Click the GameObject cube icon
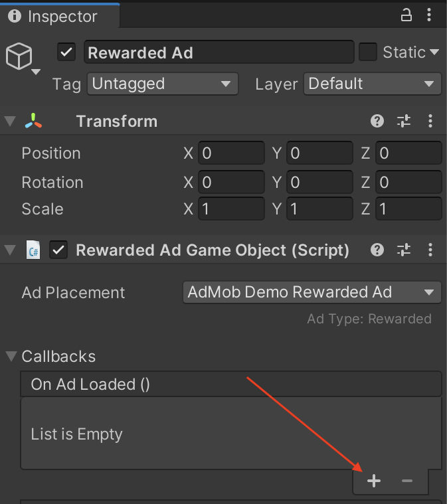Viewport: 447px width, 504px height. coord(19,57)
